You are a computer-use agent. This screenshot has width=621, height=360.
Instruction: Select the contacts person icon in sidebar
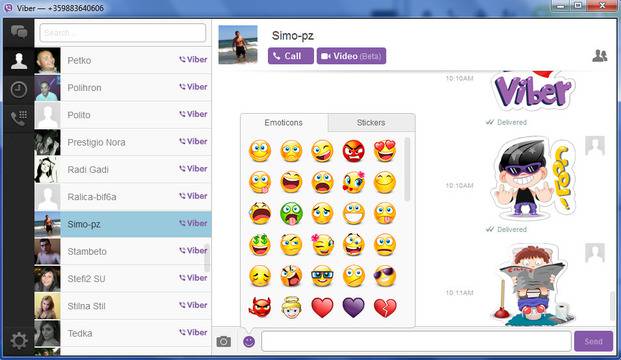pyautogui.click(x=19, y=61)
